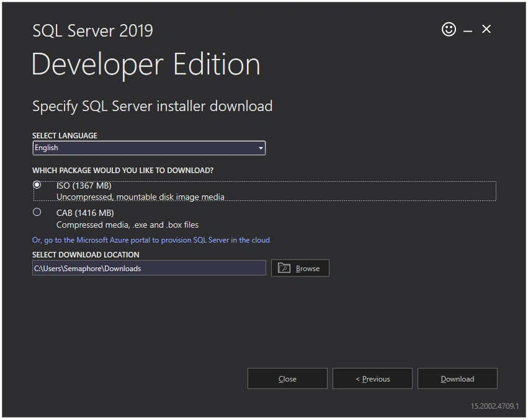Screen dimensions: 528x420
Task: Click the folder icon on Browse button
Action: pyautogui.click(x=284, y=268)
